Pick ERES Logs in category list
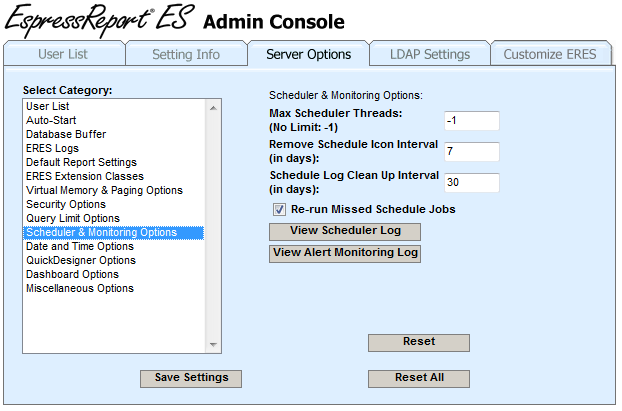622x411 pixels. pos(114,148)
